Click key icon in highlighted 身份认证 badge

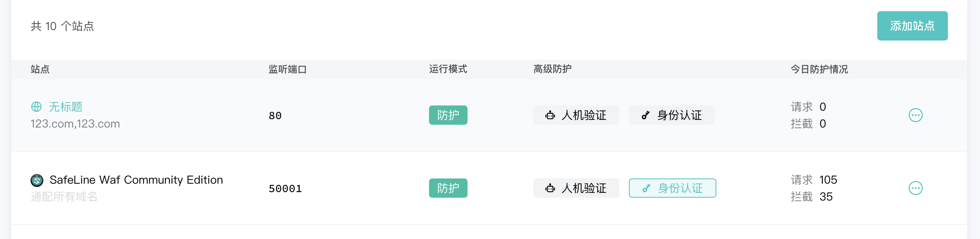646,188
